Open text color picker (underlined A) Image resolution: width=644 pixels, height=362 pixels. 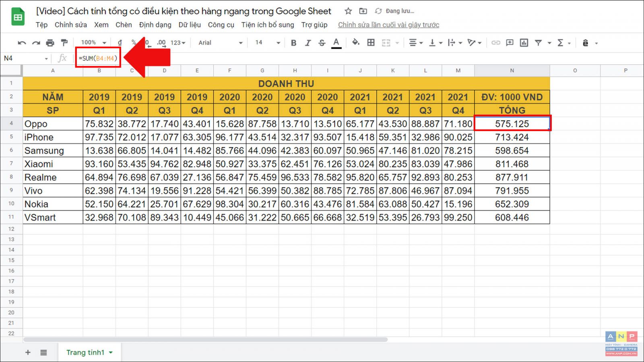(x=336, y=43)
